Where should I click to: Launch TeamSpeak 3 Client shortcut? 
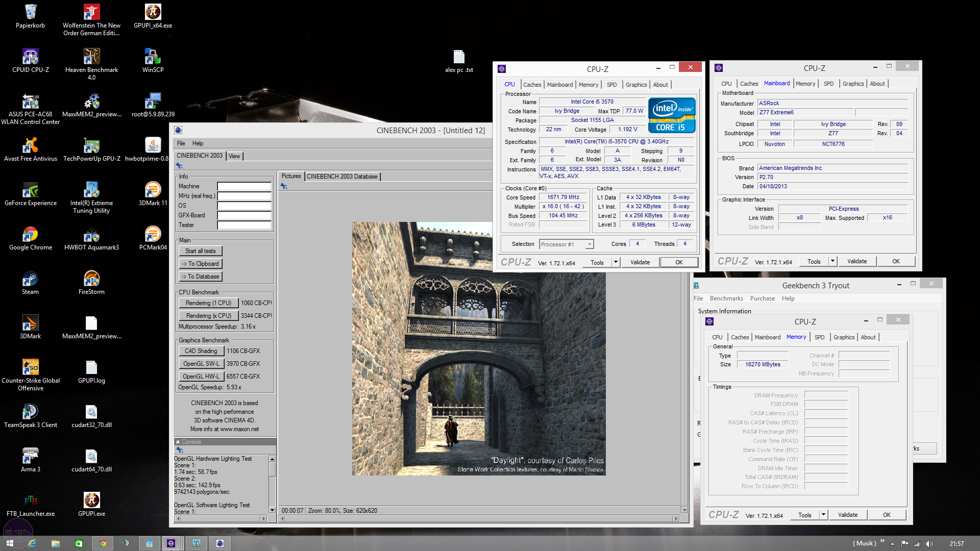click(x=30, y=416)
